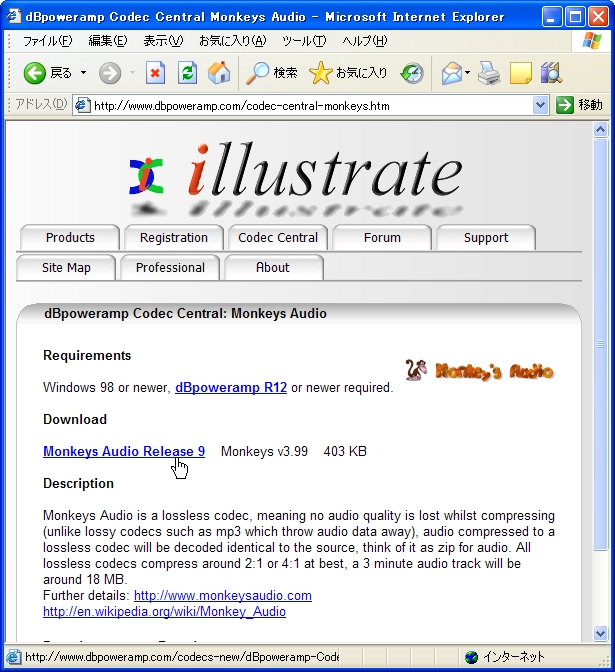This screenshot has height=672, width=615.
Task: Click into the address URL field
Action: tap(311, 105)
